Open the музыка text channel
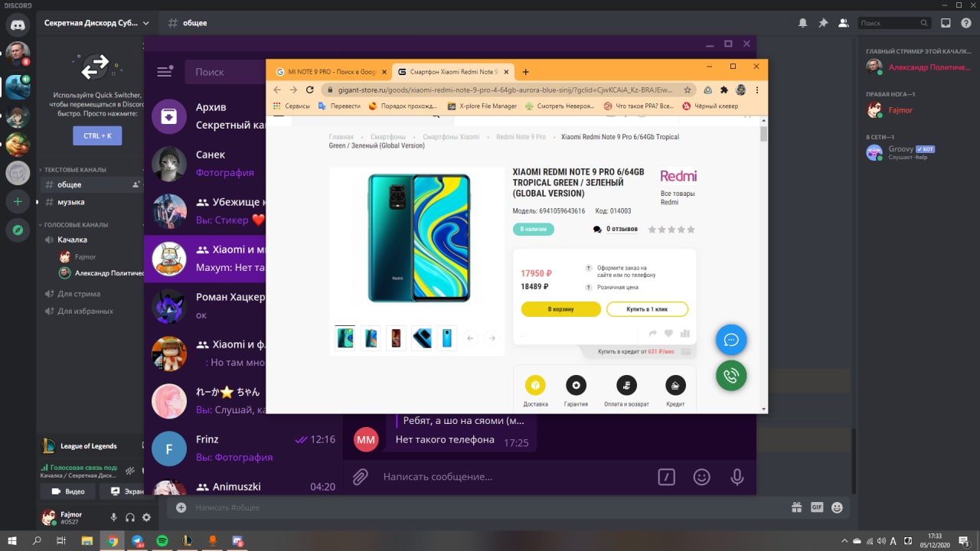The width and height of the screenshot is (980, 551). (71, 202)
